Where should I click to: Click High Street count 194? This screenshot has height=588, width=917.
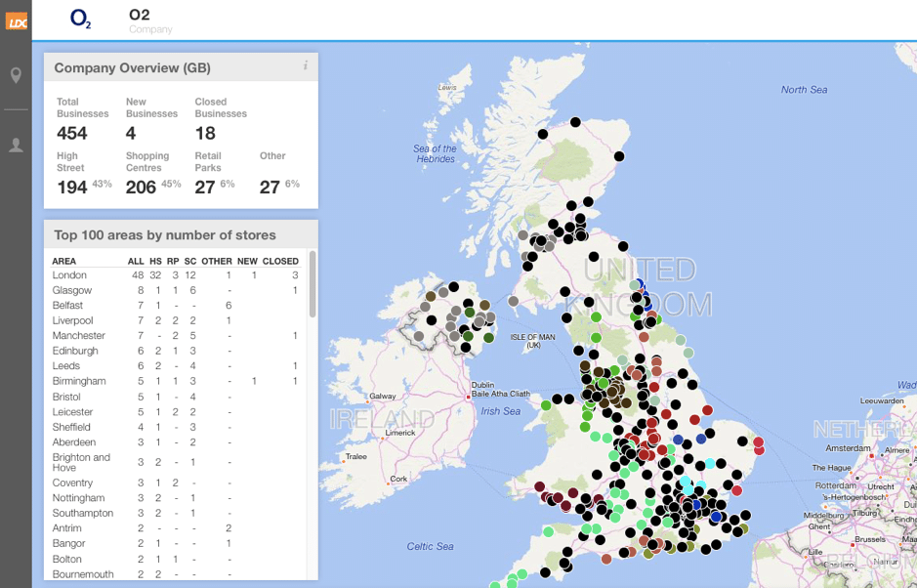72,188
